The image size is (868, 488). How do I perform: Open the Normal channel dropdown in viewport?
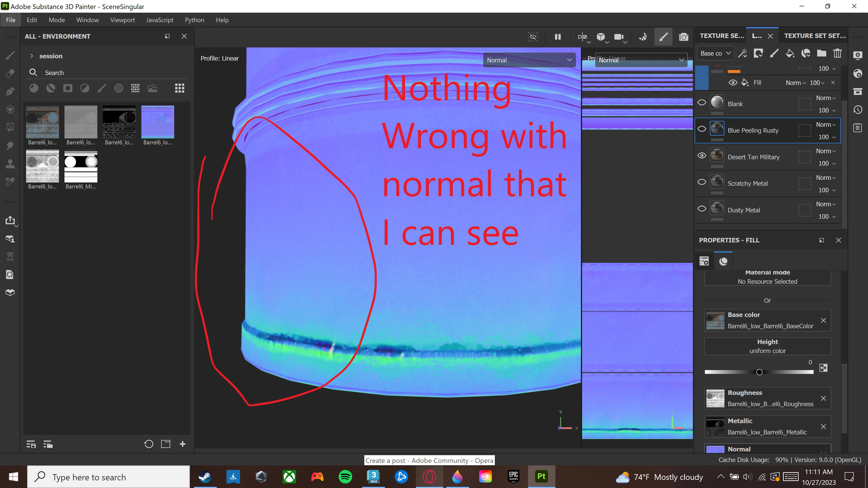click(529, 60)
